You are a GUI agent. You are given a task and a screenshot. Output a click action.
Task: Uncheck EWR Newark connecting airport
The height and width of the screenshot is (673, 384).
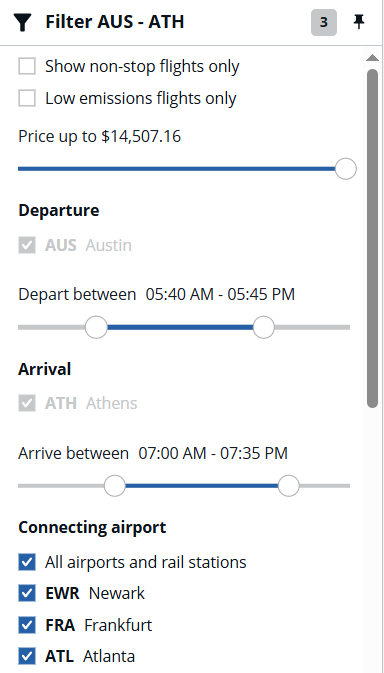[x=27, y=593]
